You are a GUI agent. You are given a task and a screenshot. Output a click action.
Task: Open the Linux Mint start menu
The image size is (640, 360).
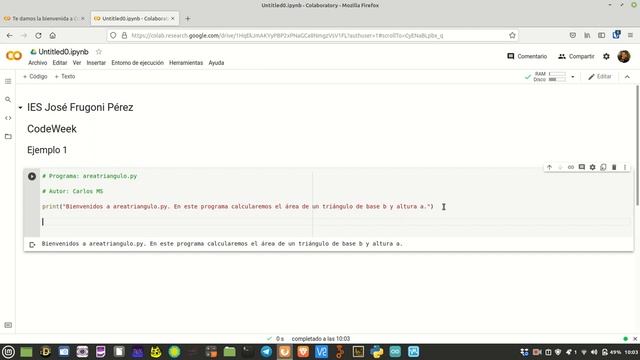[8, 352]
